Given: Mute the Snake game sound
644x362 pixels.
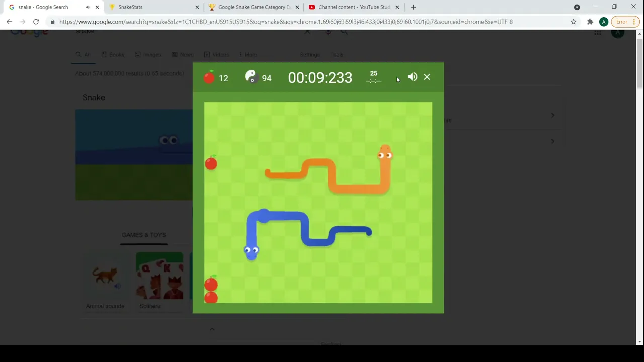Looking at the screenshot, I should click(412, 77).
